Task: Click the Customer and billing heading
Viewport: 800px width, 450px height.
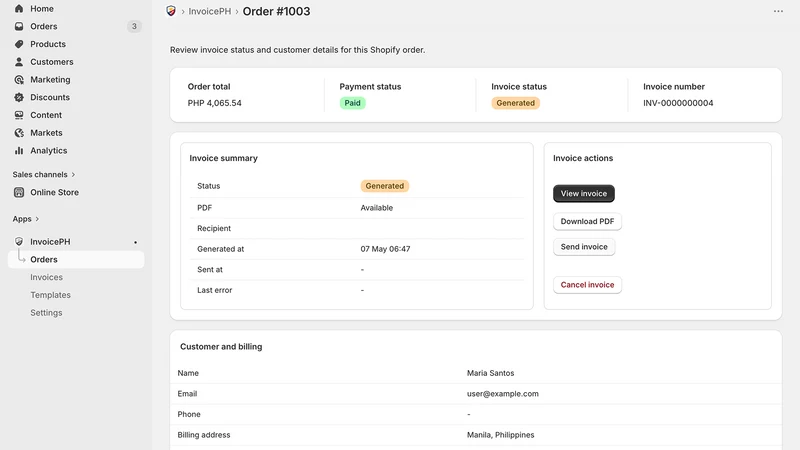Action: (x=221, y=346)
